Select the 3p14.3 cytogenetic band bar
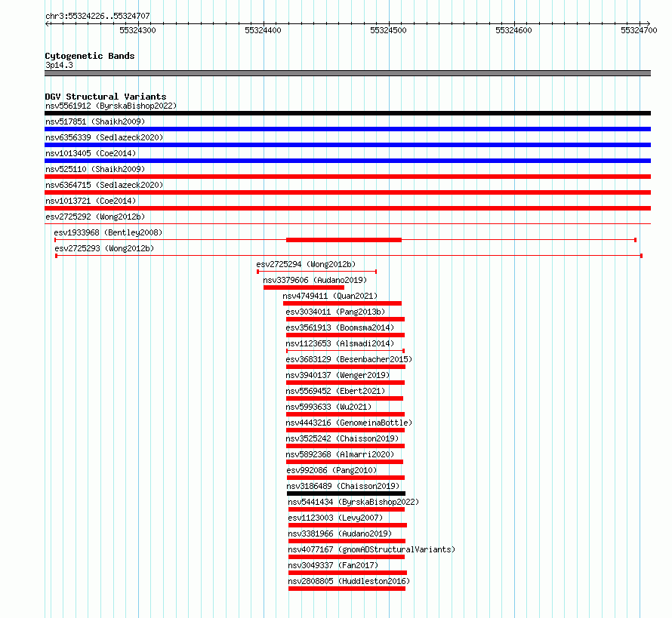This screenshot has width=672, height=618. tap(347, 73)
